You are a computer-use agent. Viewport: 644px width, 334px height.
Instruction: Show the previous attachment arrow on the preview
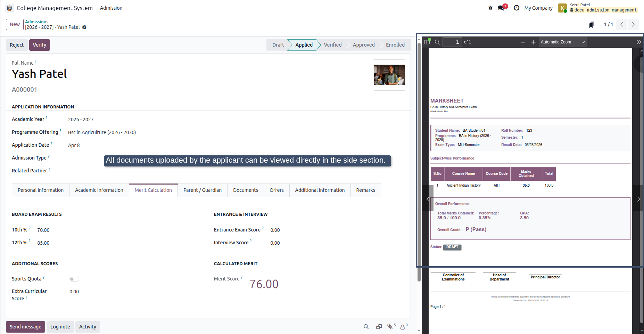(x=428, y=198)
